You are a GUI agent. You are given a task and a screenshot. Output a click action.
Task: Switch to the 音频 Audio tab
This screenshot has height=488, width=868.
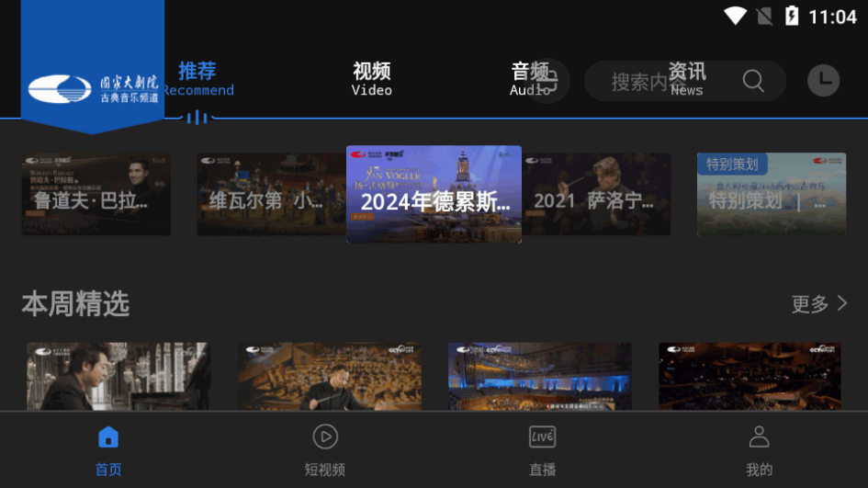[529, 79]
